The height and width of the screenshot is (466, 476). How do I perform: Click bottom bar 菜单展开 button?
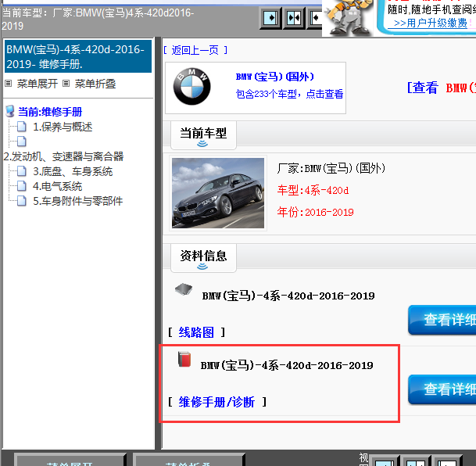coord(70,461)
